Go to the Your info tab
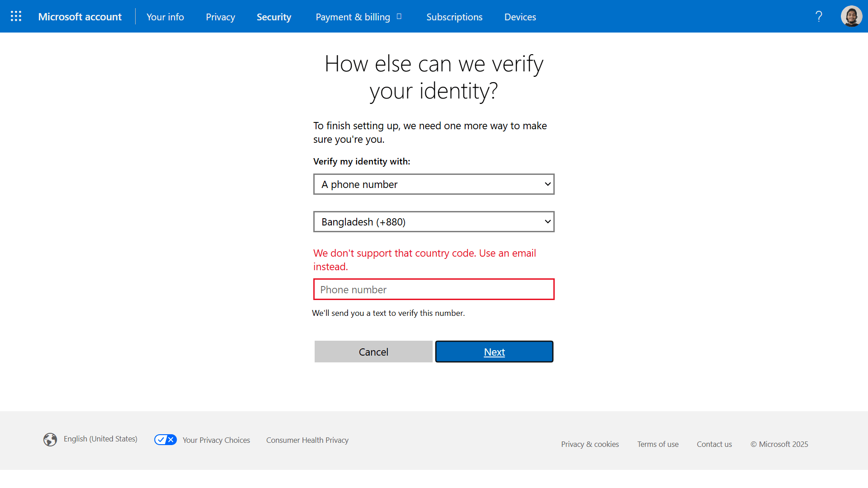The image size is (868, 488). (165, 17)
